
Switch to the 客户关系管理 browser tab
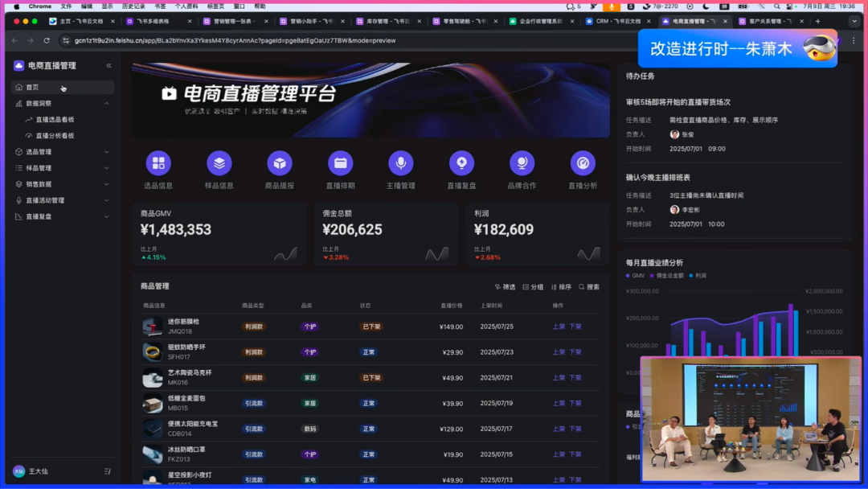771,21
